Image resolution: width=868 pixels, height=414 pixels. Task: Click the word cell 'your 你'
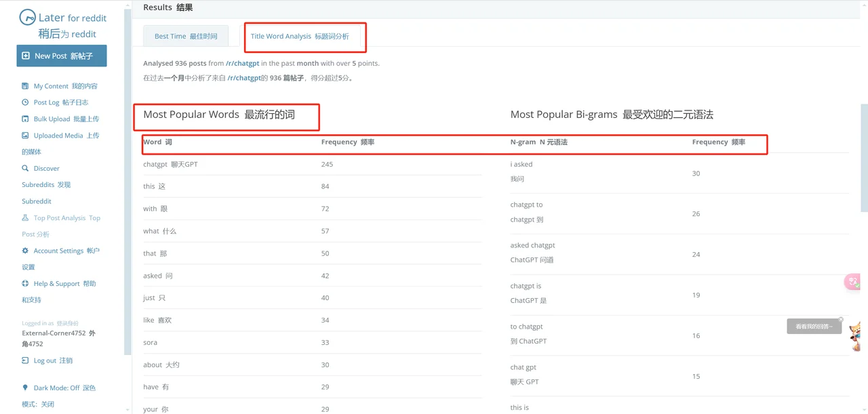pyautogui.click(x=155, y=409)
